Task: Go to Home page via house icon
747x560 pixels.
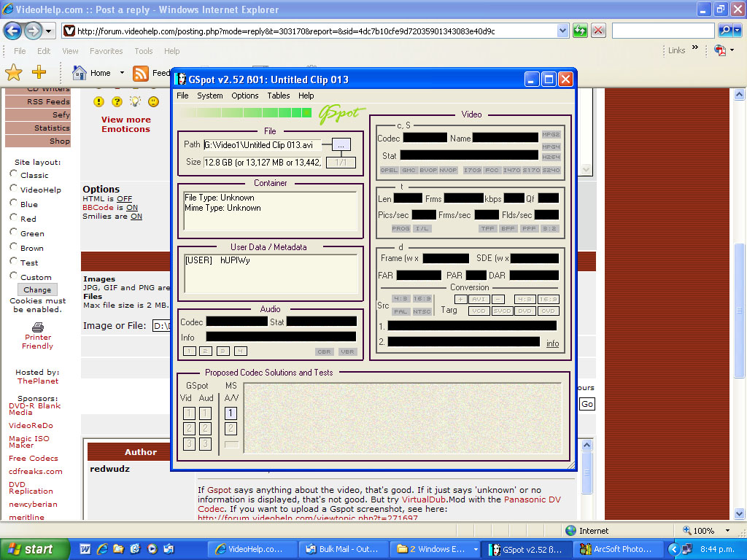Action: click(x=79, y=72)
